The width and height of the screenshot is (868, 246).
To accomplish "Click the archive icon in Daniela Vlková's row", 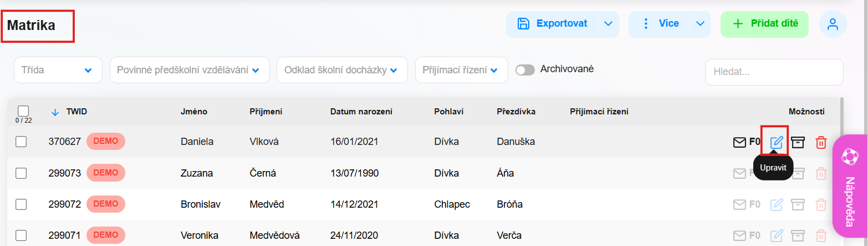I will 798,142.
